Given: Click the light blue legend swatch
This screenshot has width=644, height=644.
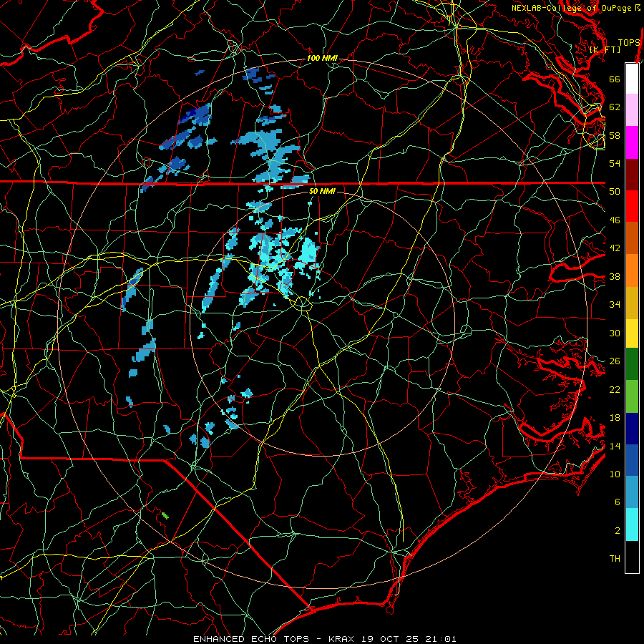Looking at the screenshot, I should 632,492.
